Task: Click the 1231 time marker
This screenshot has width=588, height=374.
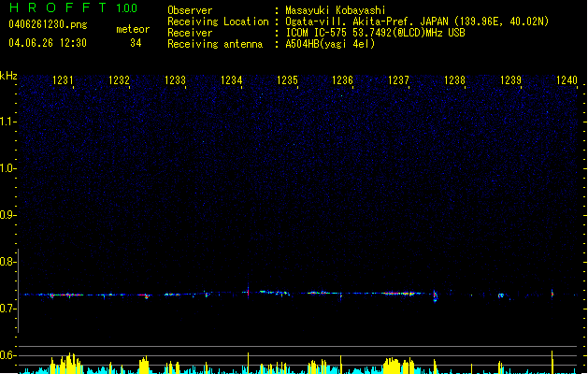Action: click(x=63, y=80)
